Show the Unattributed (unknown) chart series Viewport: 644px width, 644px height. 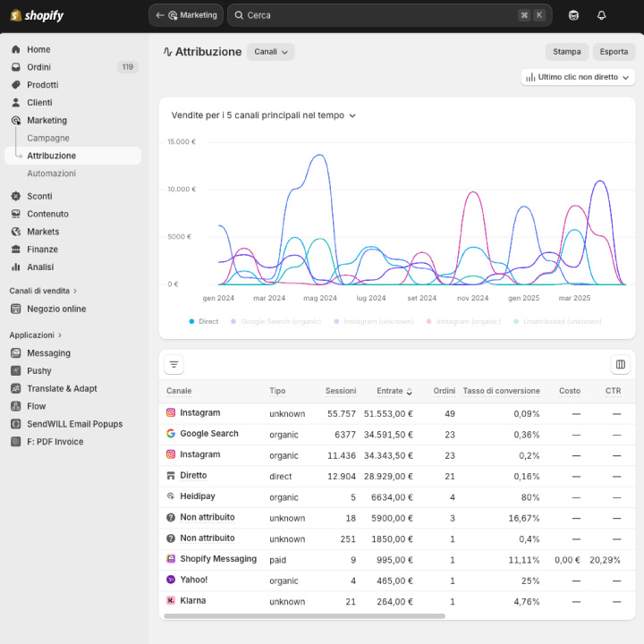click(x=561, y=321)
